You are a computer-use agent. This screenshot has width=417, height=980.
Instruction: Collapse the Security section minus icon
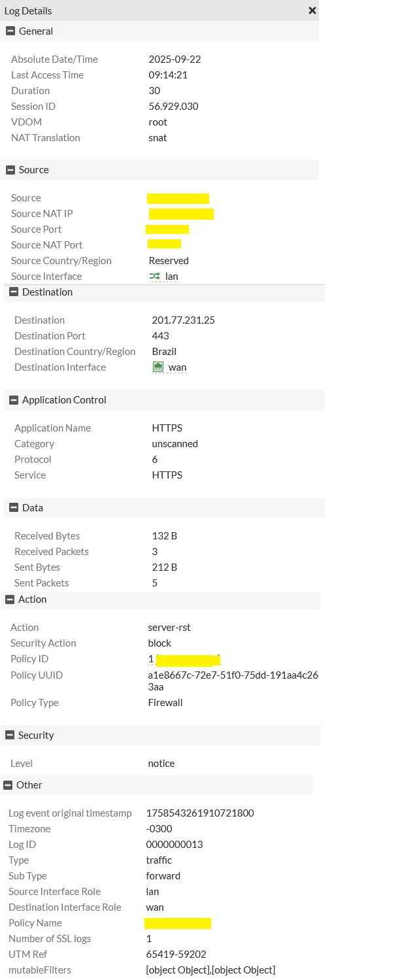tap(10, 735)
